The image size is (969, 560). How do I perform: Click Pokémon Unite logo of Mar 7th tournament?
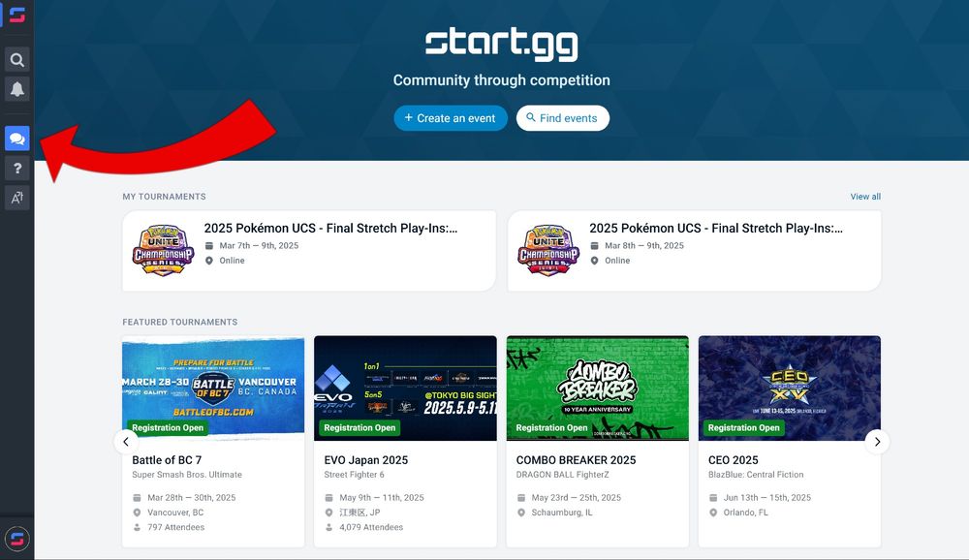163,250
